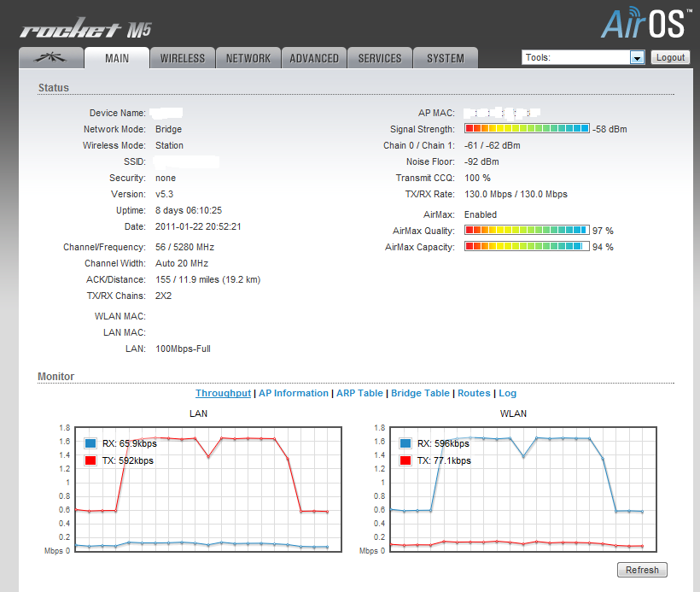
Task: Switch to the WIRELESS tab
Action: click(183, 58)
